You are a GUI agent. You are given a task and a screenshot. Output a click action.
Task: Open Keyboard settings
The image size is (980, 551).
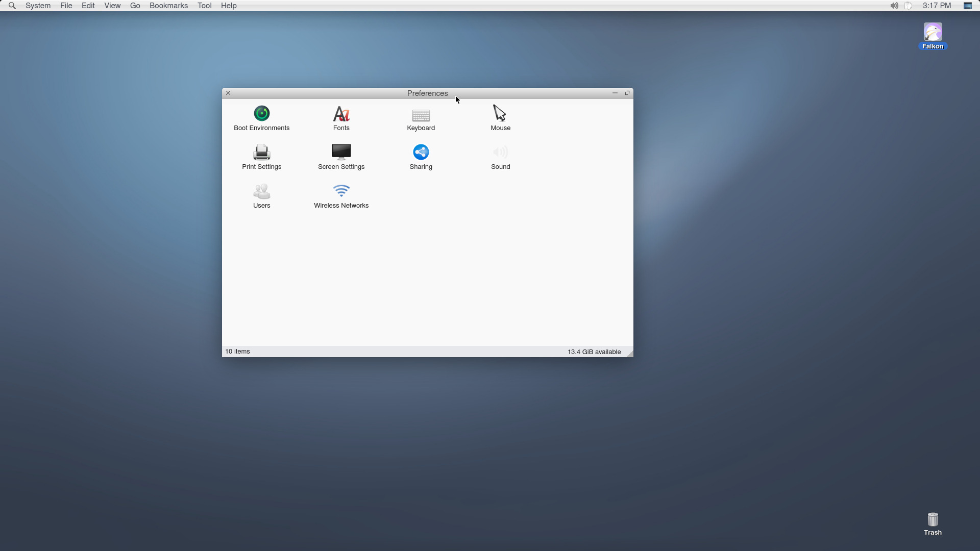(x=421, y=118)
